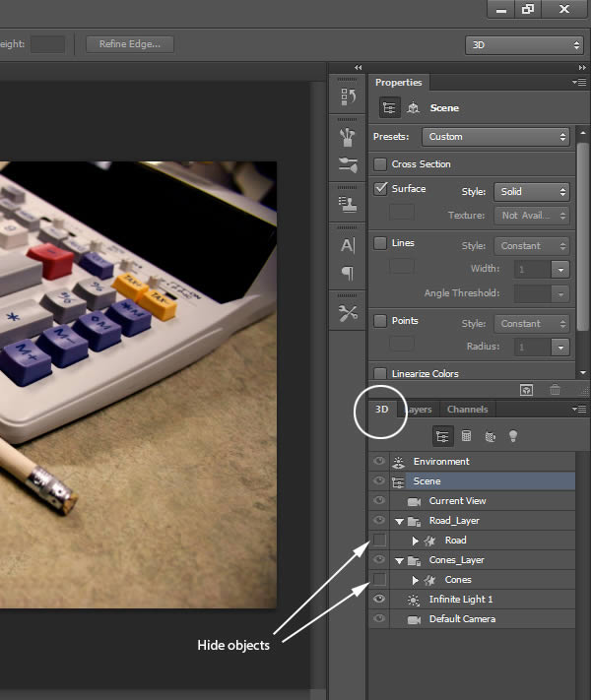Open the Tool Presets panel icon

pos(348,313)
